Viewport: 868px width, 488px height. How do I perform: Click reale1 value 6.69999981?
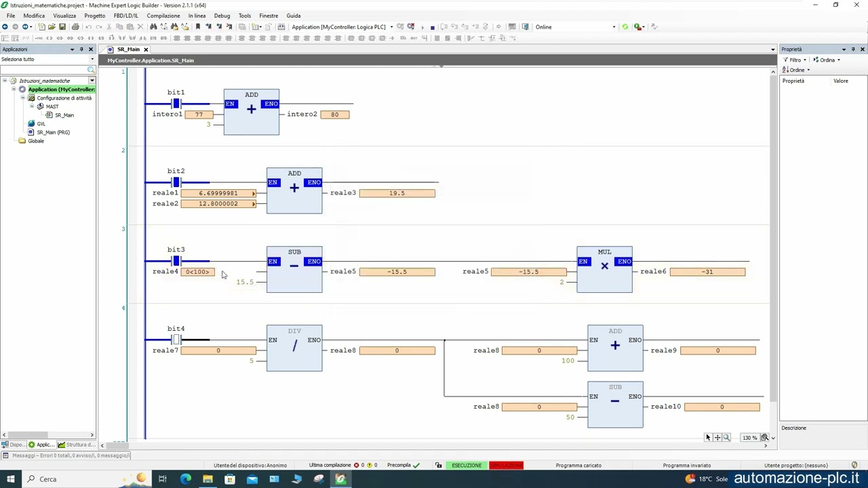pos(218,193)
